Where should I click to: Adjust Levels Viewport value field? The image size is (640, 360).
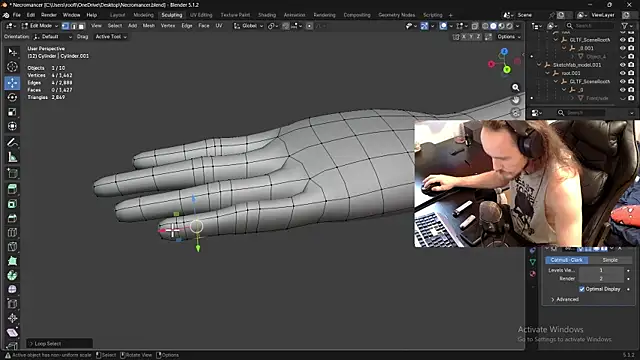(x=601, y=270)
